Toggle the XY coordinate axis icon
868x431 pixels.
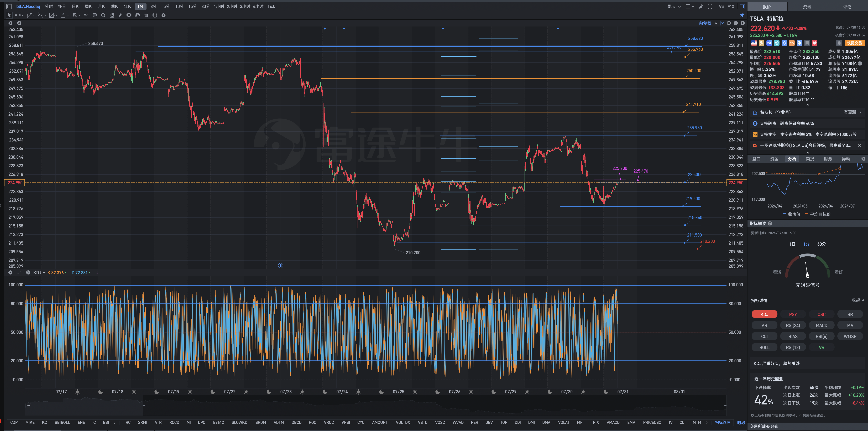(x=722, y=23)
